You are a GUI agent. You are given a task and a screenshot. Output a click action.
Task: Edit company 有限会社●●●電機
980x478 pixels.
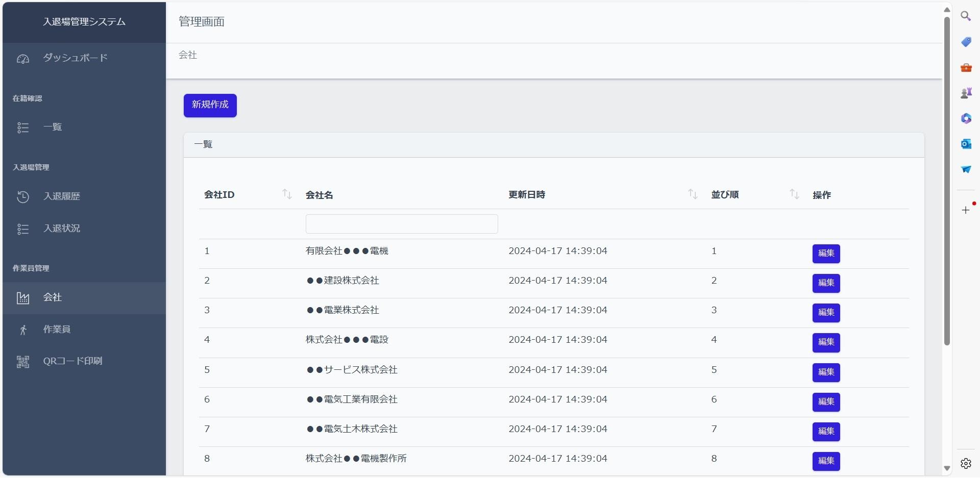click(x=826, y=254)
